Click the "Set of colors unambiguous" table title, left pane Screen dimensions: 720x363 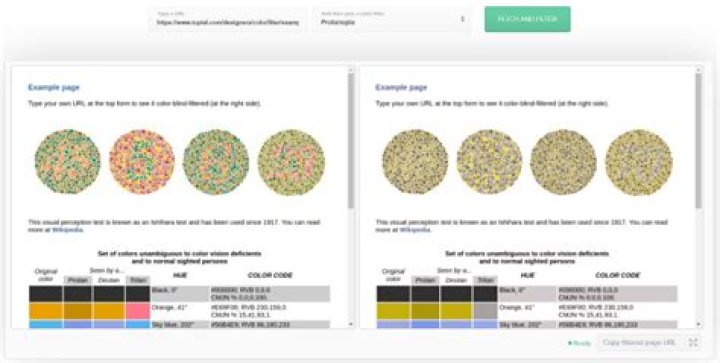(180, 257)
